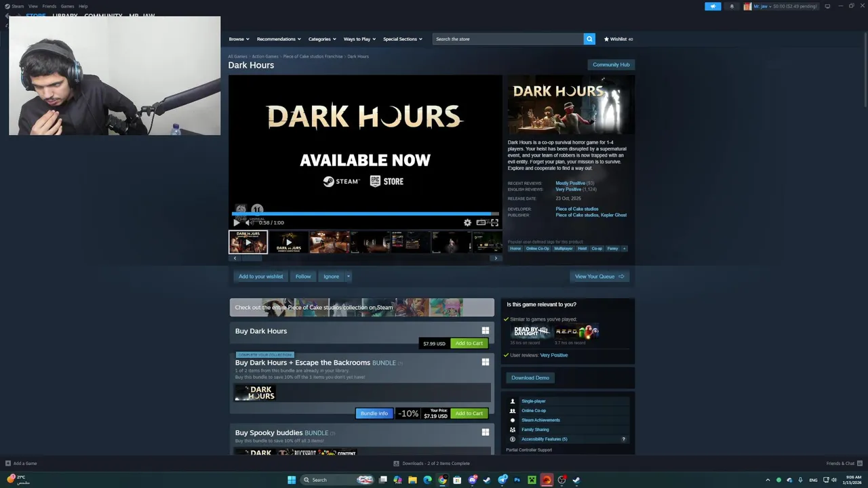Screen dimensions: 868x488
Task: Follow the Dark Hours game
Action: pos(303,276)
